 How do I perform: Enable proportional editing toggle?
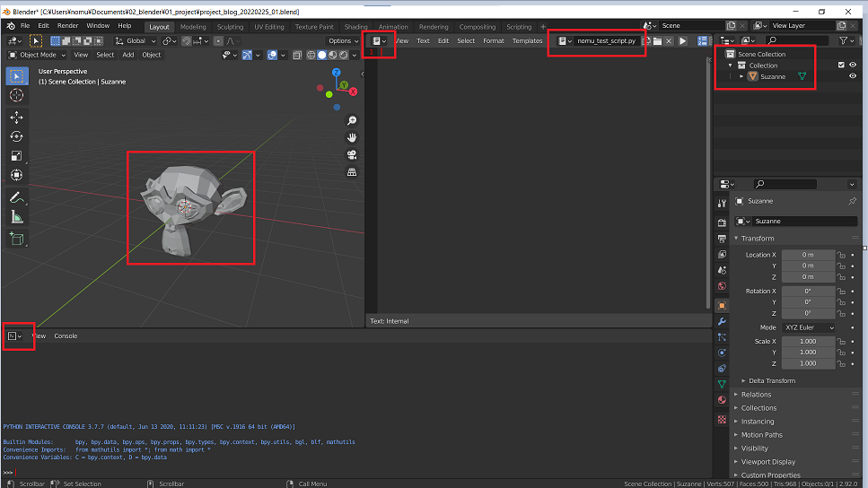coord(218,41)
